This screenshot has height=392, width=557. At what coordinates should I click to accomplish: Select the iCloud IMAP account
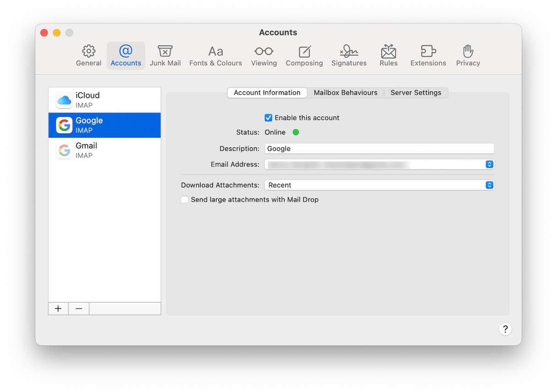pyautogui.click(x=104, y=100)
